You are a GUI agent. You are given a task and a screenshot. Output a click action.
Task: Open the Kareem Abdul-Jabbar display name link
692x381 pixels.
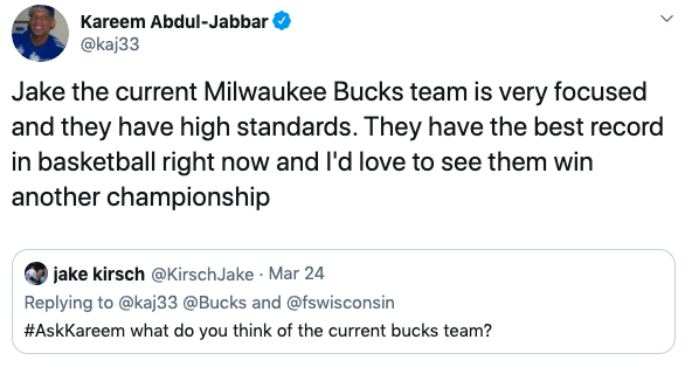point(174,22)
